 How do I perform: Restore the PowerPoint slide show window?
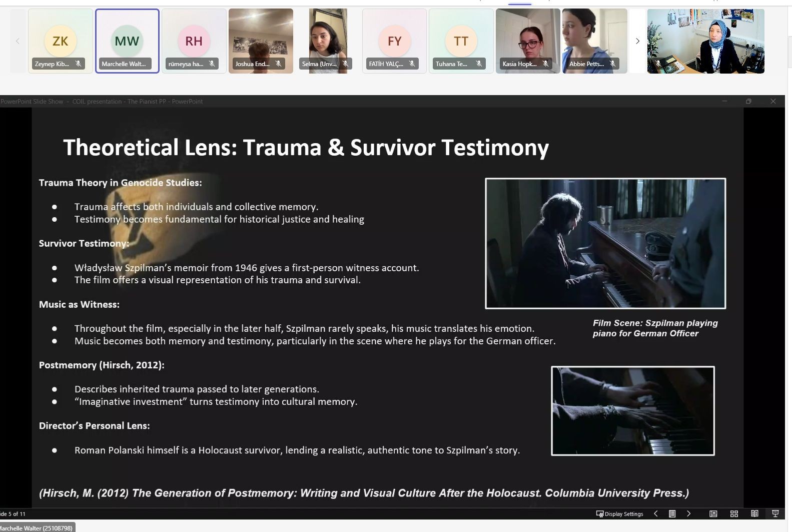point(748,101)
